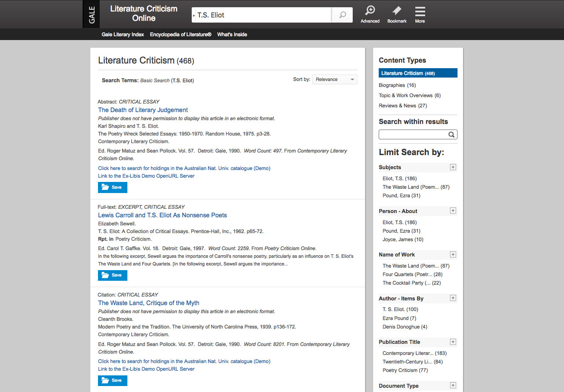Filter Subjects by Pound, Ezra (31)
564x392 pixels.
(x=401, y=196)
